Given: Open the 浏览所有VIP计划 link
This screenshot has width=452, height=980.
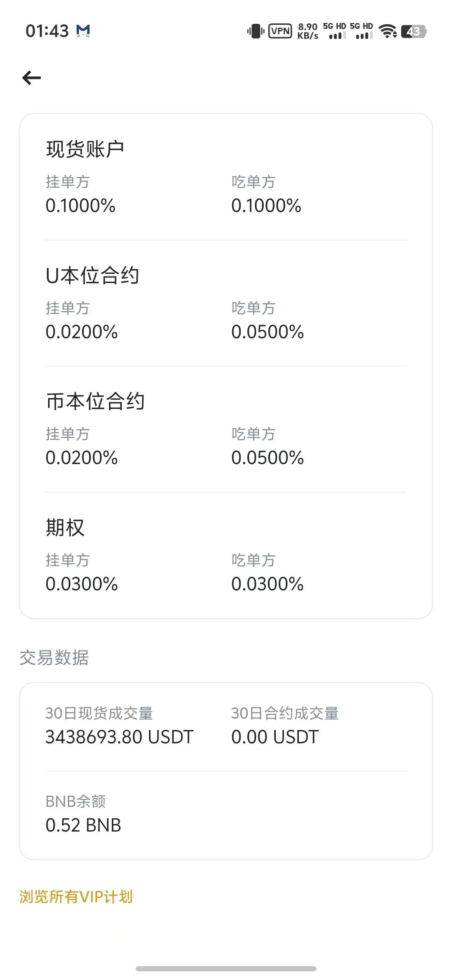Looking at the screenshot, I should tap(76, 897).
